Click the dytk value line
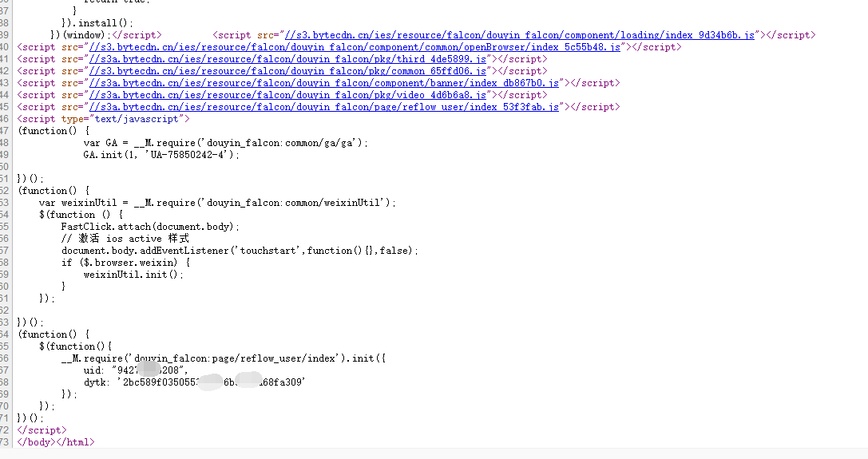Viewport: 868px width, 459px height. (x=194, y=382)
